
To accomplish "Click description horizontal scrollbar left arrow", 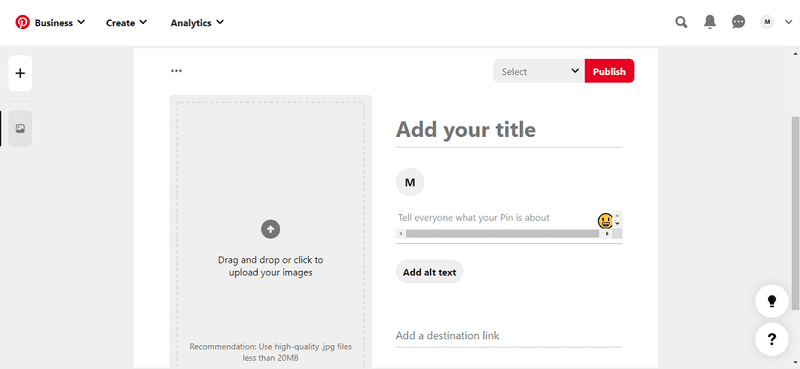I will [401, 234].
